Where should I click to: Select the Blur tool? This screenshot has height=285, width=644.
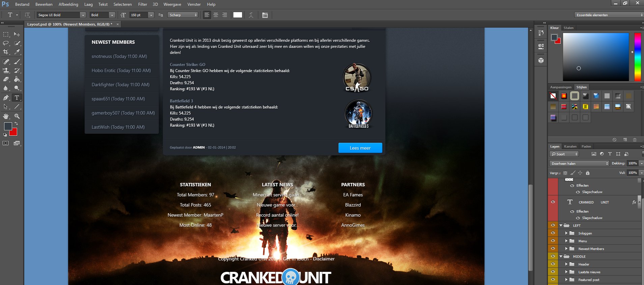pos(6,88)
